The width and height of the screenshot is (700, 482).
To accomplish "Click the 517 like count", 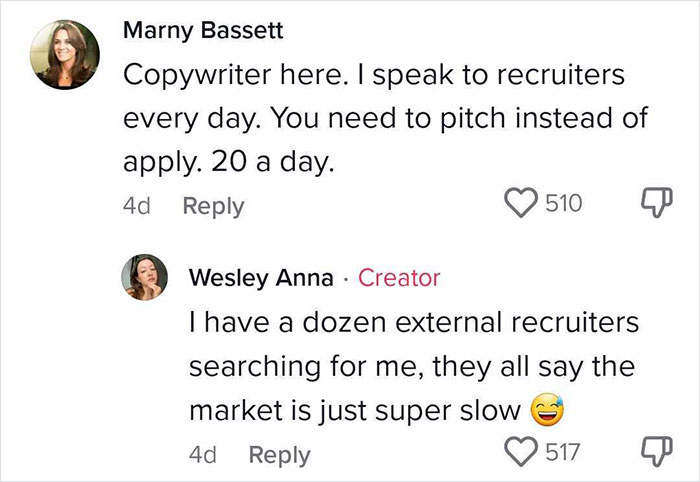I will [562, 452].
